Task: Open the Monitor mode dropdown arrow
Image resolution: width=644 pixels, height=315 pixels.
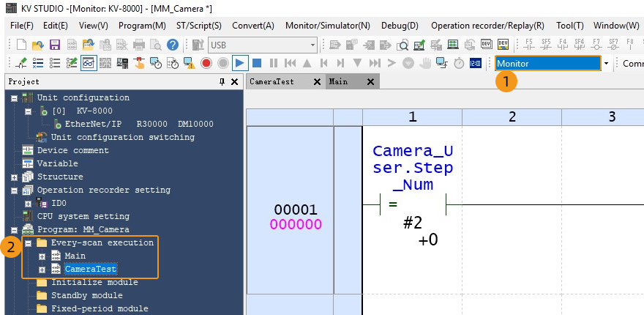Action: click(606, 64)
